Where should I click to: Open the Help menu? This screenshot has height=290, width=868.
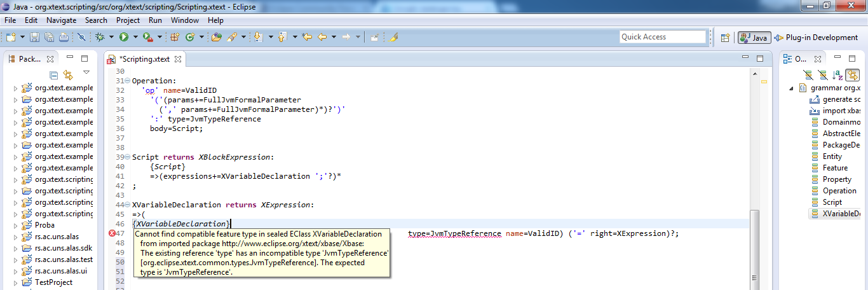[x=215, y=20]
